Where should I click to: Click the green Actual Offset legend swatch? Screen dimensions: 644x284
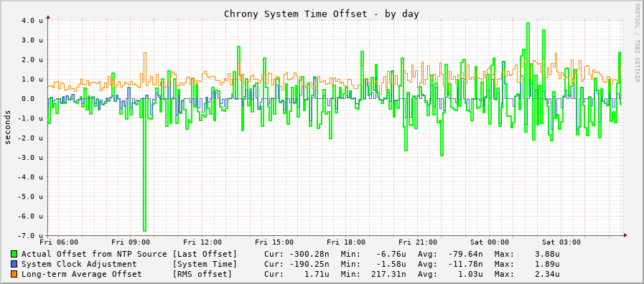14,254
